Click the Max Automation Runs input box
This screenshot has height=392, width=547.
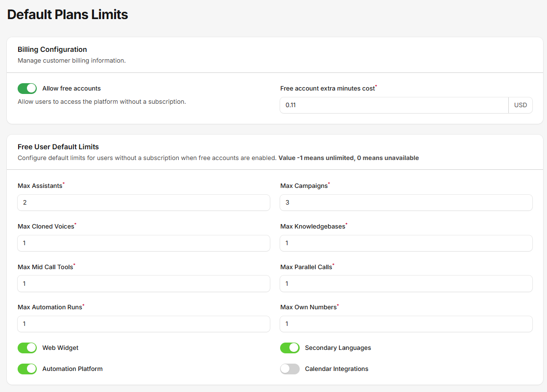(x=143, y=323)
